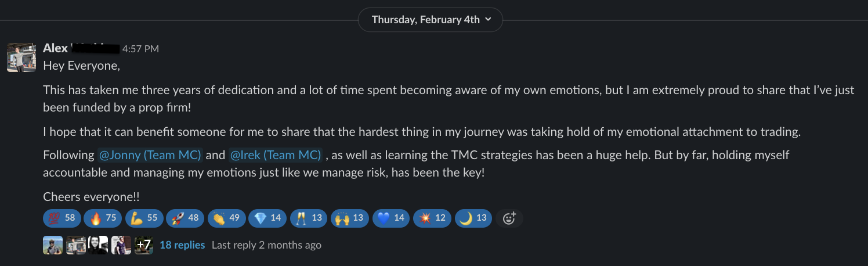868x266 pixels.
Task: Open the add reaction emoji picker
Action: coord(509,218)
